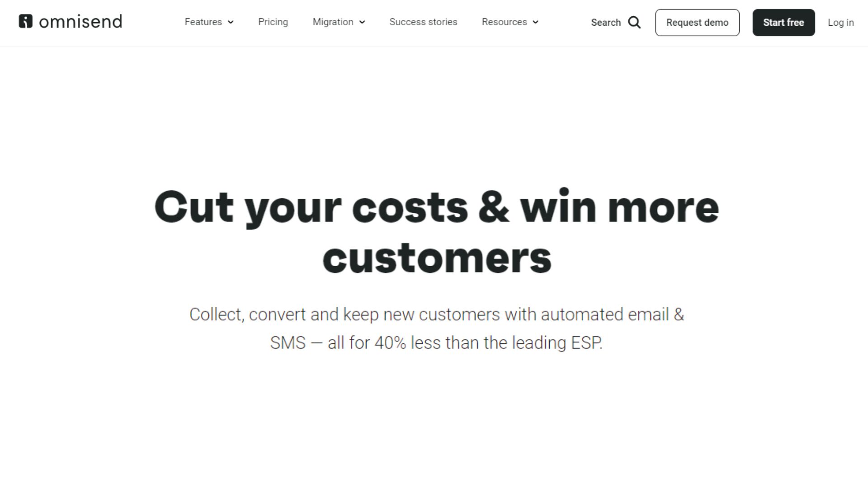Screen dimensions: 868x488
Task: Click the Request demo button
Action: coord(697,22)
